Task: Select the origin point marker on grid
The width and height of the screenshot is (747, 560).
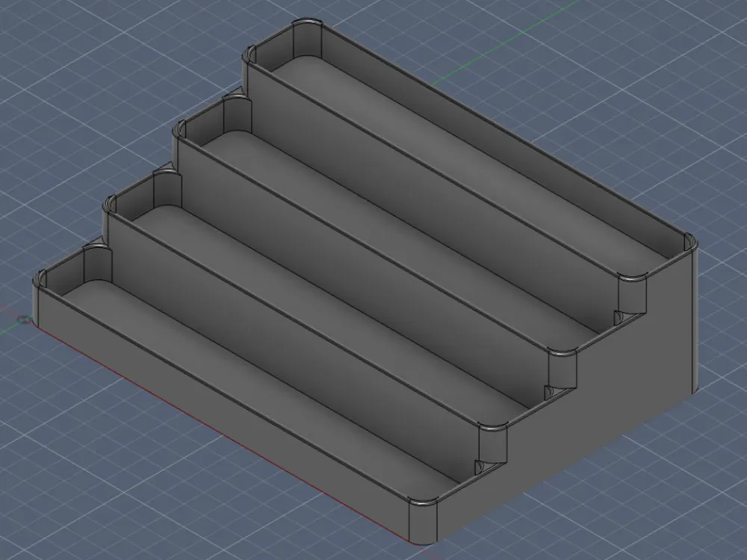Action: coord(25,320)
